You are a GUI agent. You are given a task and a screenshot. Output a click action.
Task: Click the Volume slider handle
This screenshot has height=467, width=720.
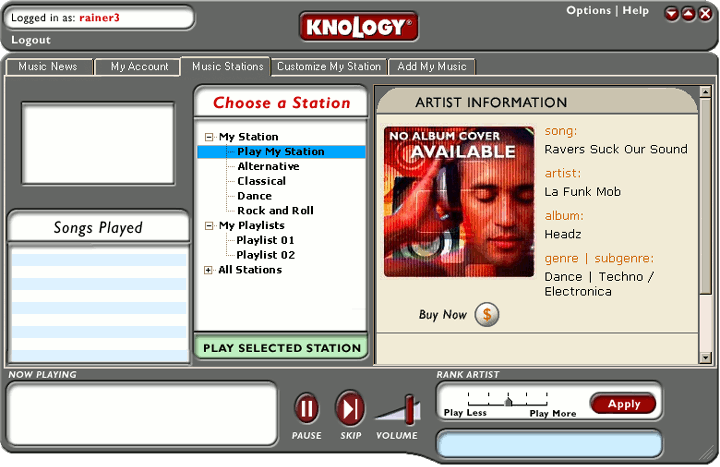click(408, 409)
